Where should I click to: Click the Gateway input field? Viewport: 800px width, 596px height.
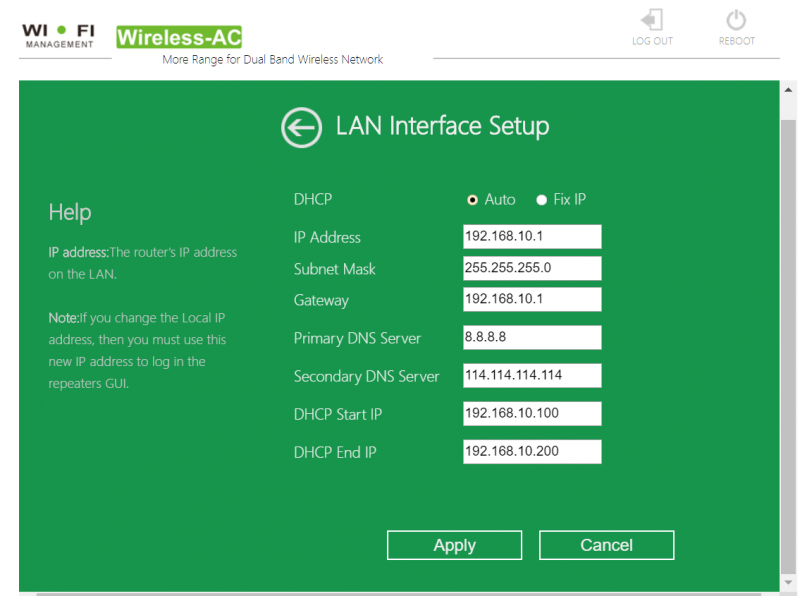(532, 300)
